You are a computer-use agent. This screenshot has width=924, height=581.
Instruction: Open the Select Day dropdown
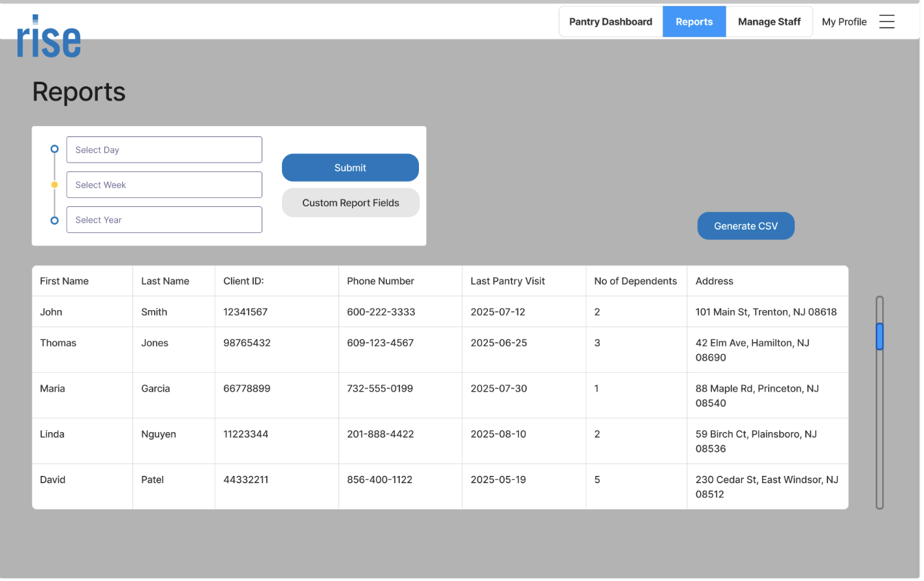pyautogui.click(x=164, y=149)
